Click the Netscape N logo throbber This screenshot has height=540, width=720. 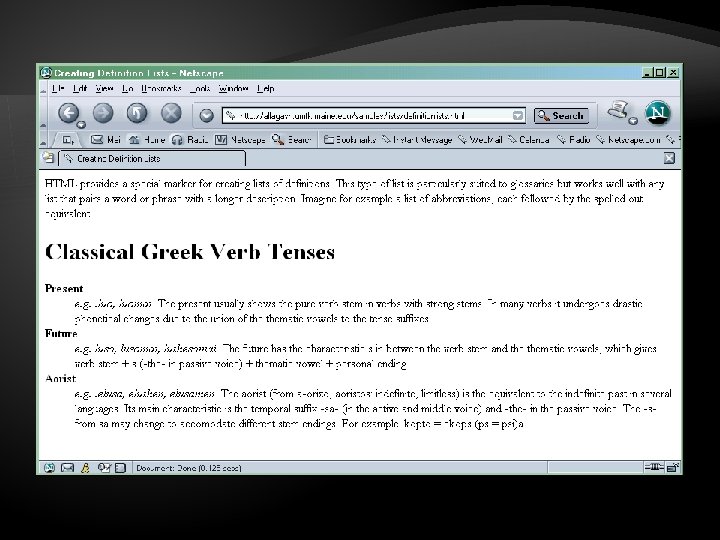coord(658,113)
